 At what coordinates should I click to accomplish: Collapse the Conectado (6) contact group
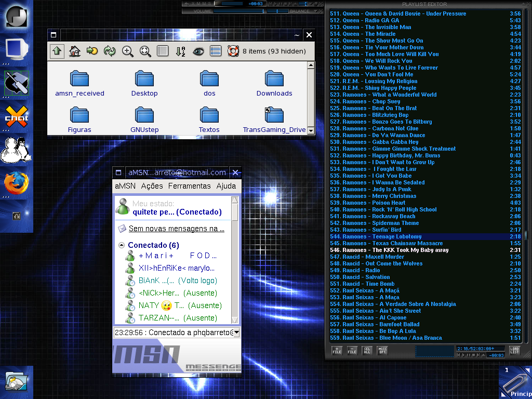122,245
